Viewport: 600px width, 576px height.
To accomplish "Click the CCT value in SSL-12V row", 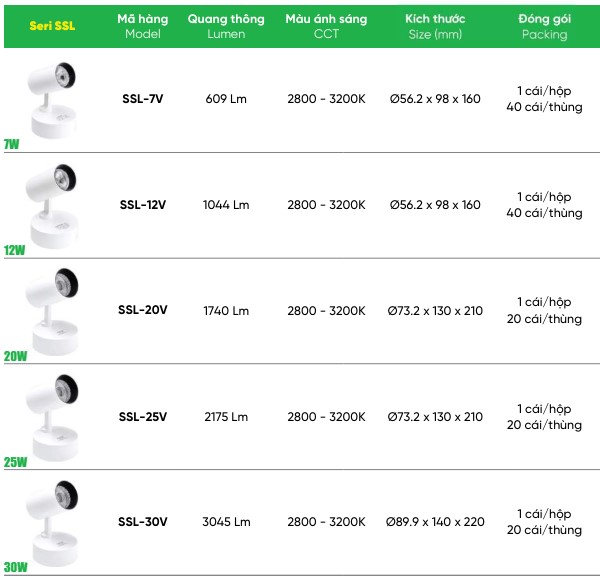I will coord(326,205).
